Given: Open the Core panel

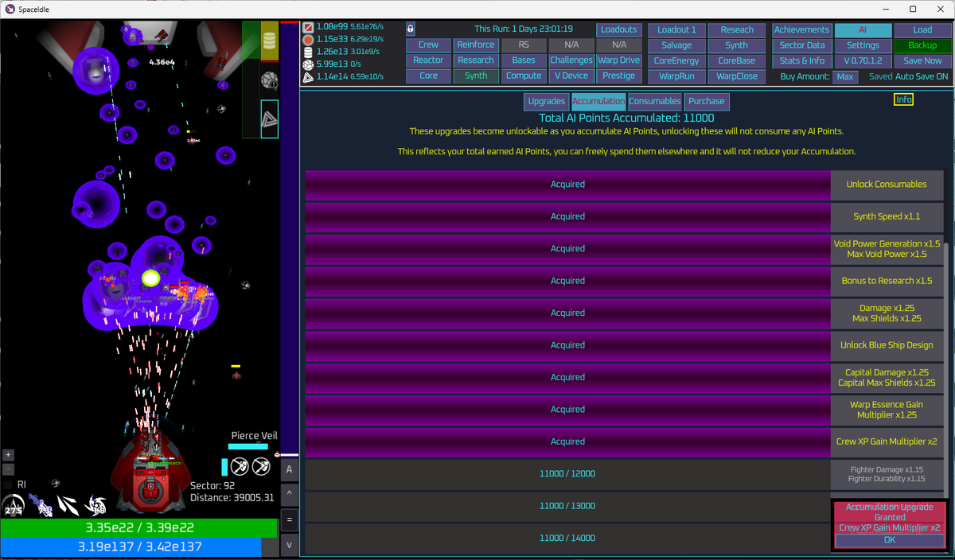Looking at the screenshot, I should pyautogui.click(x=428, y=76).
